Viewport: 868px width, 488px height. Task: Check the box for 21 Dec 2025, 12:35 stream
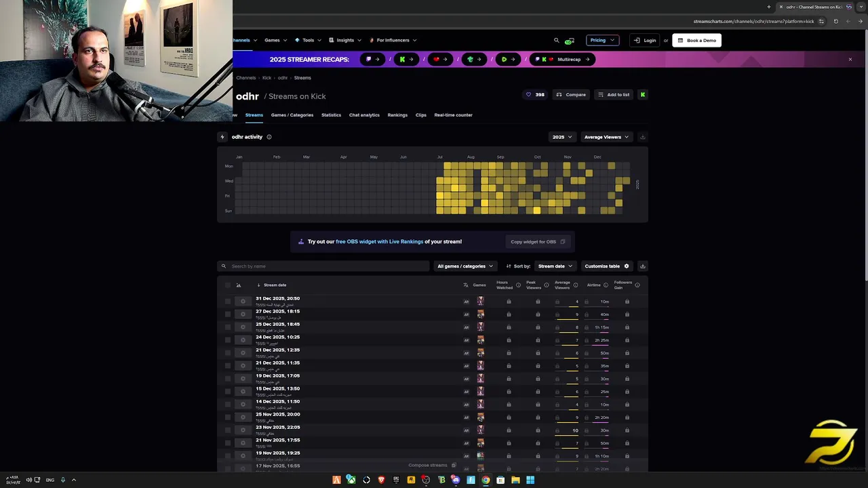pyautogui.click(x=228, y=353)
